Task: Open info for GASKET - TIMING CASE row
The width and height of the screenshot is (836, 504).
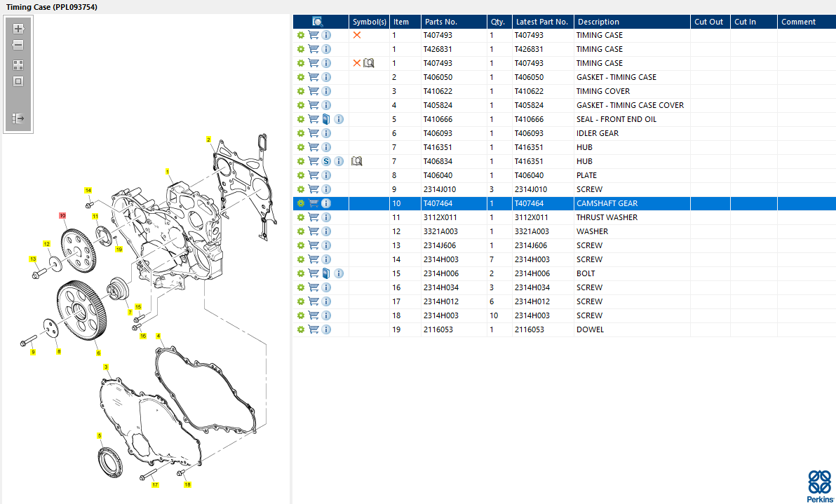Action: 326,77
